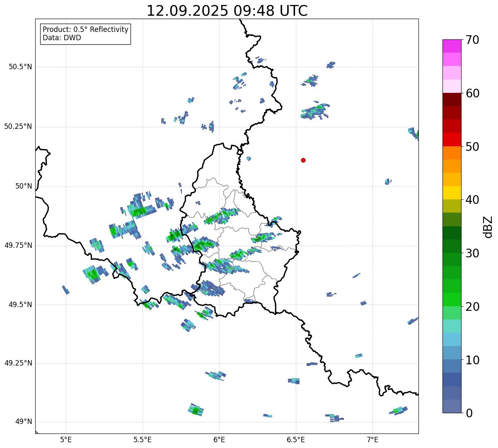
Task: Click the latitude label 50.5°N
Action: pyautogui.click(x=20, y=67)
